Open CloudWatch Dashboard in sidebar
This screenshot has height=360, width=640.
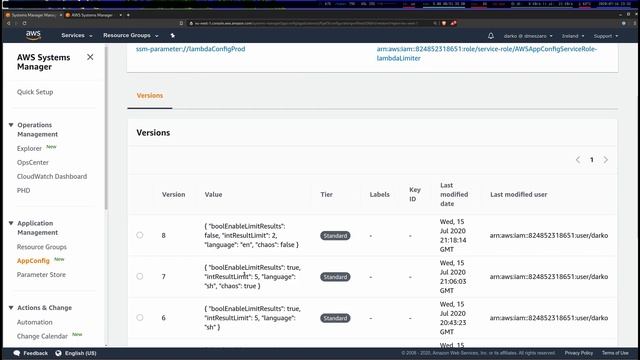click(x=52, y=176)
